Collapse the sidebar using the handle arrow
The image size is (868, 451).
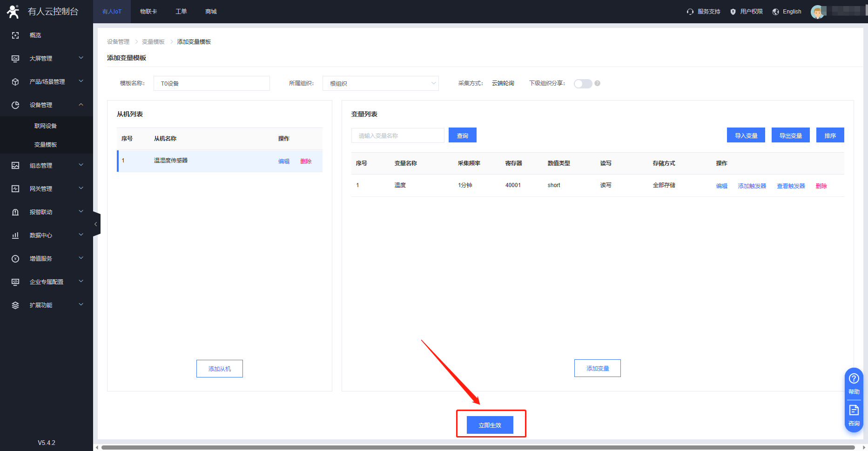point(96,224)
